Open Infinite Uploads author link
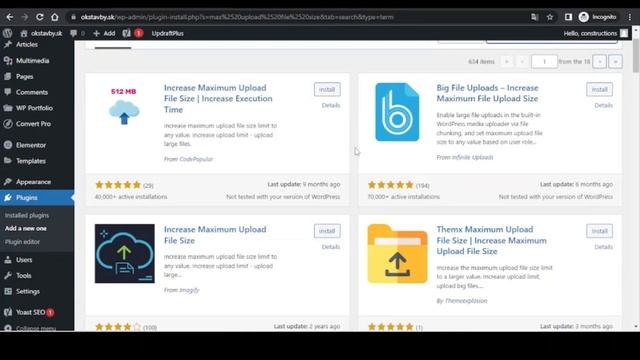Viewport: 640px width, 360px height. coord(472,158)
